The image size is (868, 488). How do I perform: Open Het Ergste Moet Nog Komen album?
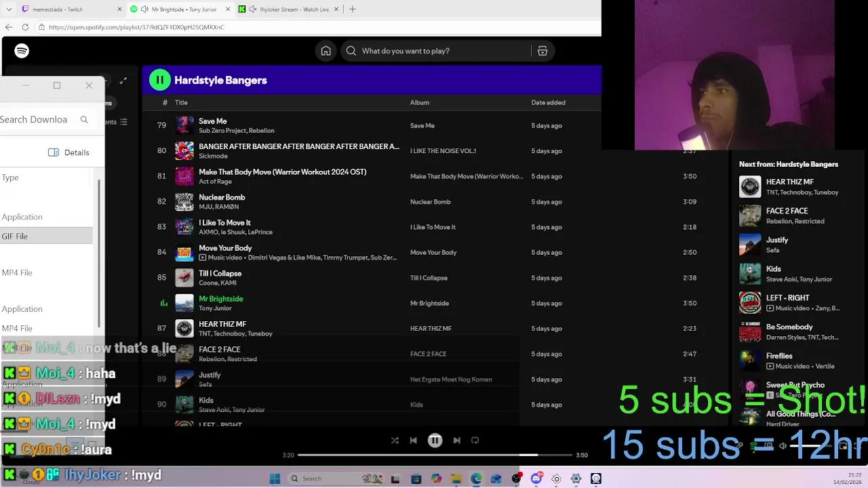(x=451, y=380)
